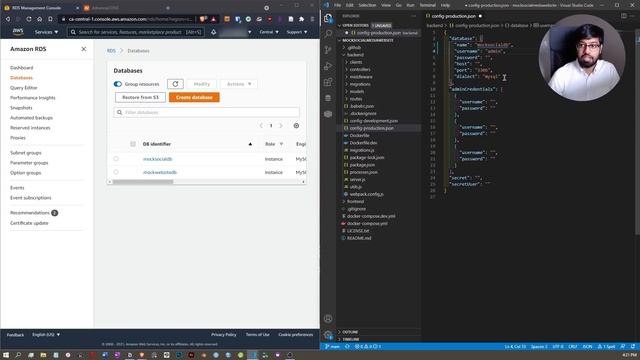The width and height of the screenshot is (640, 360).
Task: Open Windows taskbar search icon
Action: (x=18, y=355)
